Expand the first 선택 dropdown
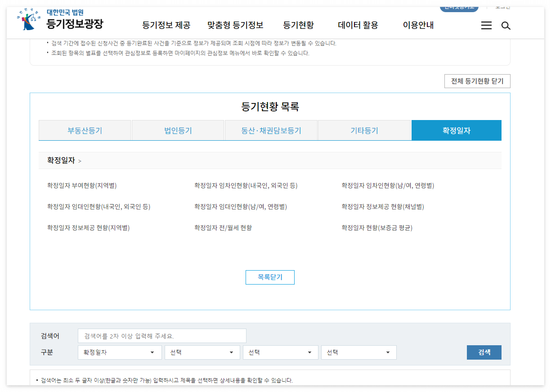 (202, 352)
